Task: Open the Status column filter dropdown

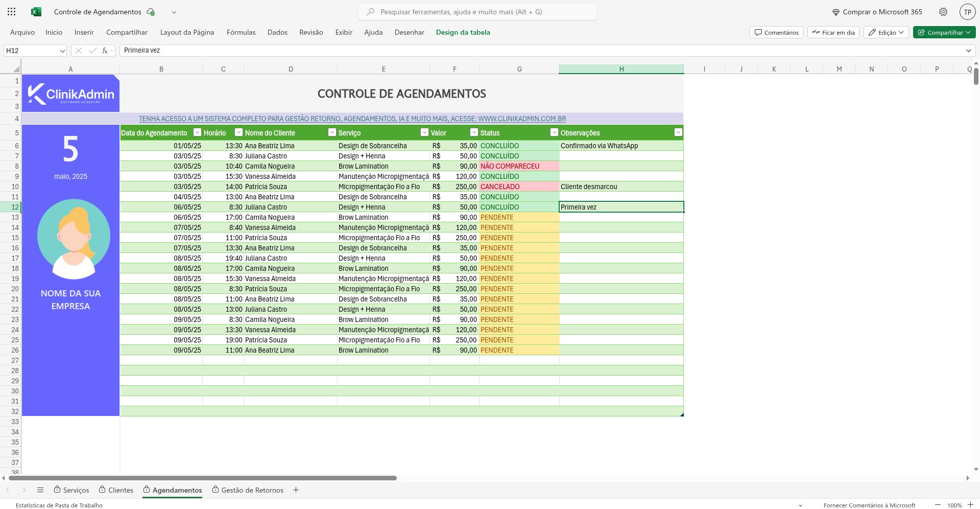Action: pyautogui.click(x=554, y=132)
